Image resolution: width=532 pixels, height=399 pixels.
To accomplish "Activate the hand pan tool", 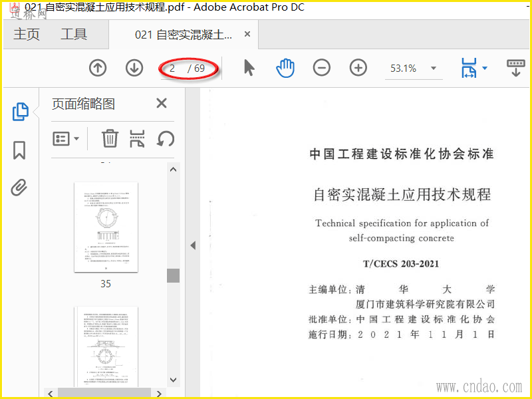I will (285, 68).
